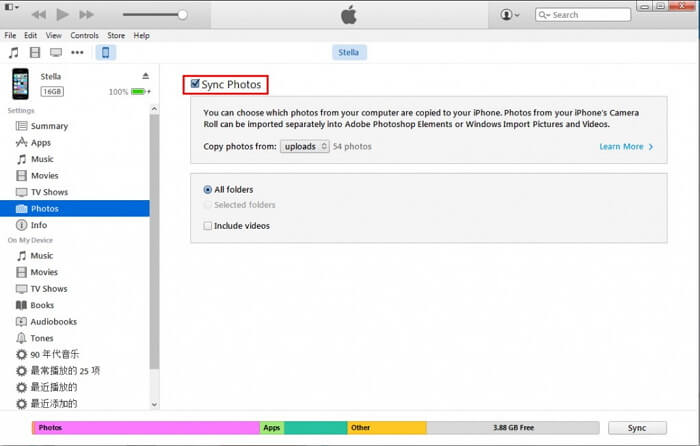Open the account user dropdown
The width and height of the screenshot is (700, 446).
pyautogui.click(x=509, y=15)
